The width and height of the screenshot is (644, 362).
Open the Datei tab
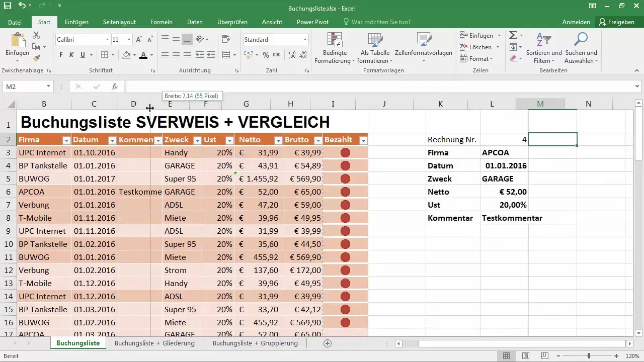15,22
